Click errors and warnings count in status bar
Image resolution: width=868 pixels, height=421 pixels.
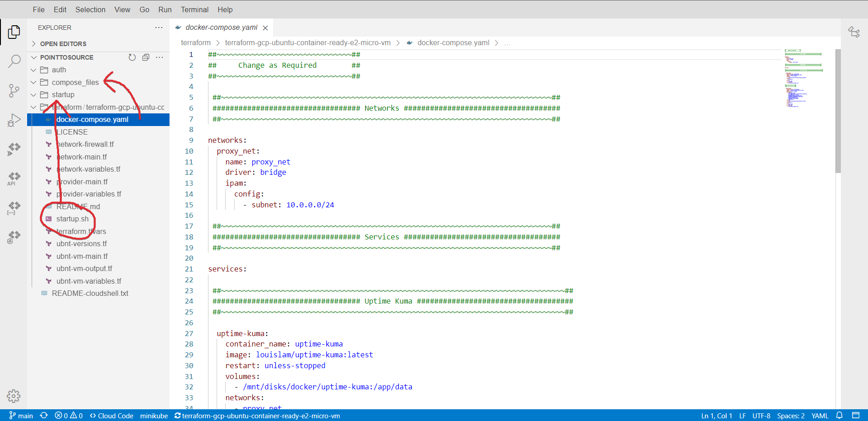[69, 416]
